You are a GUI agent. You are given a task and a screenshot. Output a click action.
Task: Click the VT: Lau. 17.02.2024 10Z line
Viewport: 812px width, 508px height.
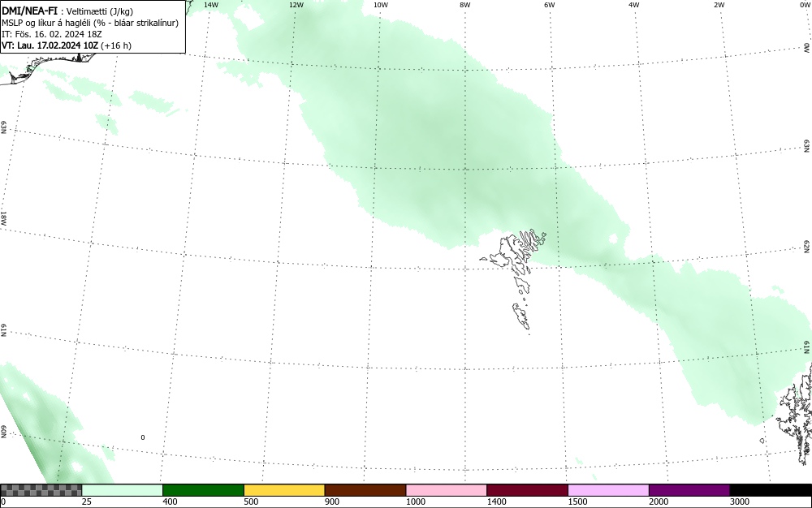[x=67, y=45]
